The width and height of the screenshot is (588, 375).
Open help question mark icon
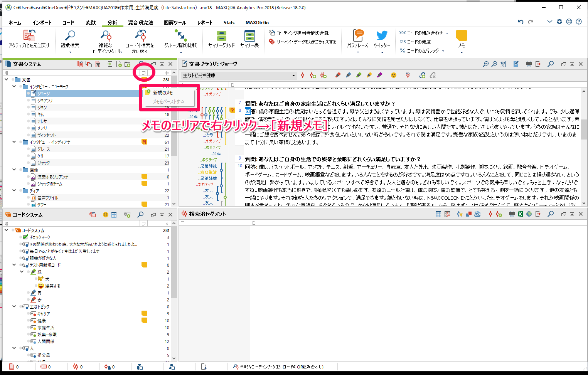click(x=579, y=22)
